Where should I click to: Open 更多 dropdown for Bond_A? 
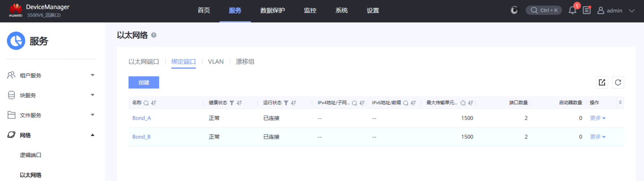(x=597, y=118)
